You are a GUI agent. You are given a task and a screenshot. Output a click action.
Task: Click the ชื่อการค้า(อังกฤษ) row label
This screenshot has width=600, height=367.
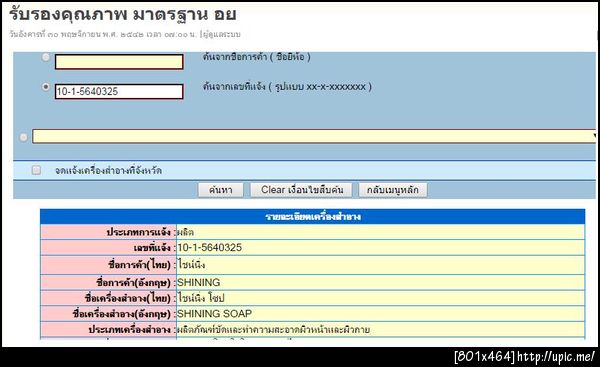[x=134, y=282]
